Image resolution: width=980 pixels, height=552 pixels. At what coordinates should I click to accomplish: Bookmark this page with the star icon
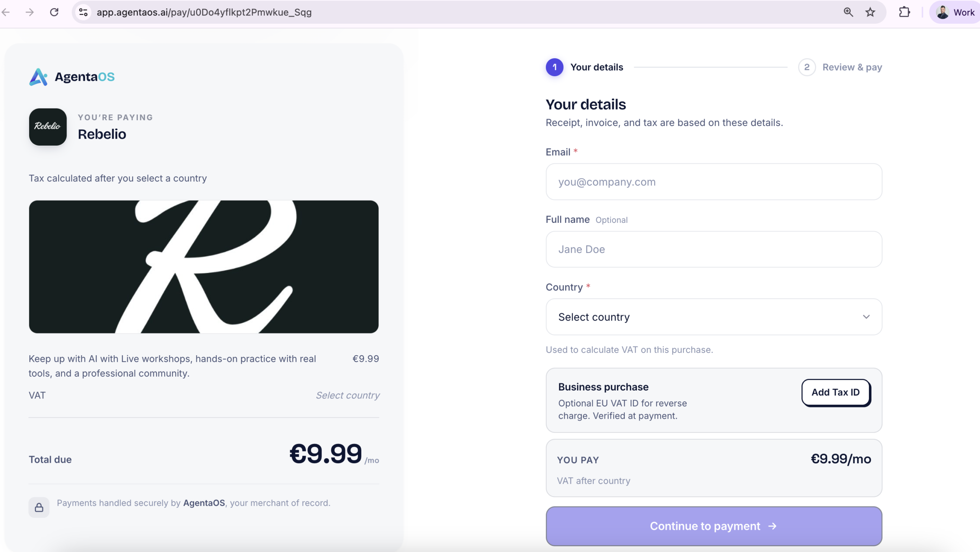[870, 12]
